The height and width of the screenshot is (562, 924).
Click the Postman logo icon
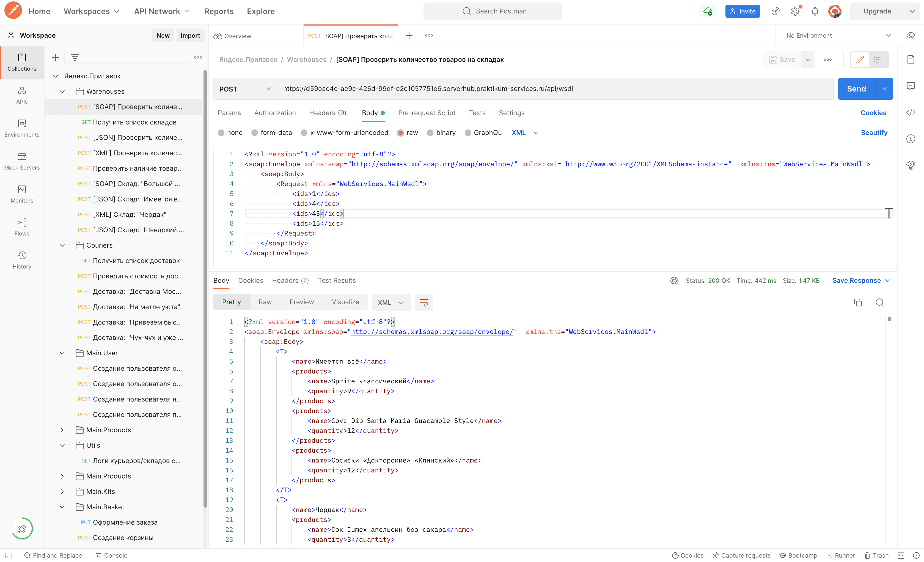click(x=13, y=10)
